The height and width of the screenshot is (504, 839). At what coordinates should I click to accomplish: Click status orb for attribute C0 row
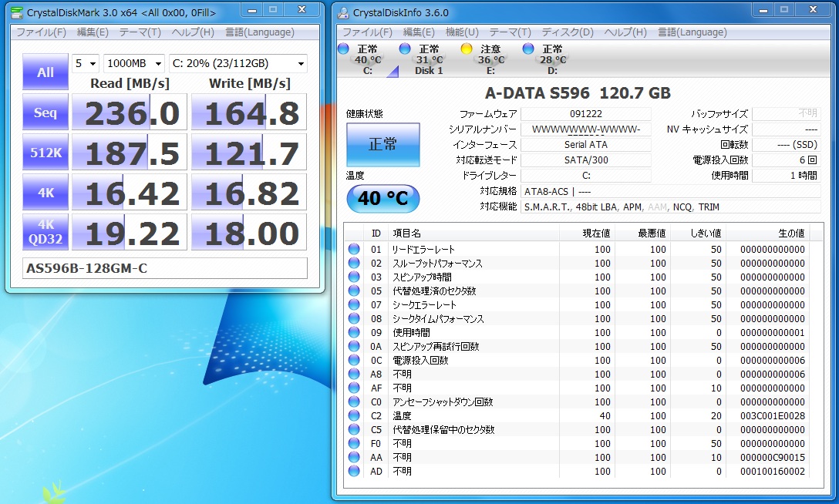(x=354, y=402)
